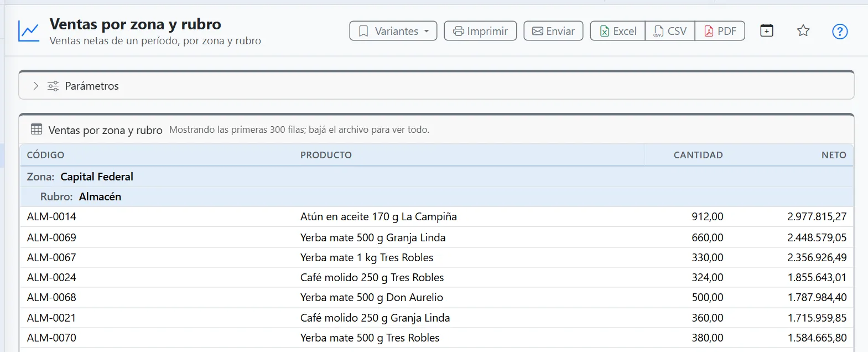Sort by CANTIDAD column header
This screenshot has width=868, height=352.
click(x=698, y=155)
